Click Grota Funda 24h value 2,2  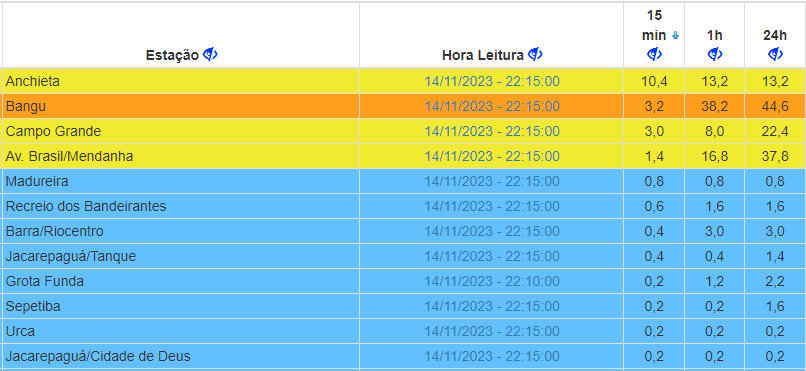tap(775, 282)
